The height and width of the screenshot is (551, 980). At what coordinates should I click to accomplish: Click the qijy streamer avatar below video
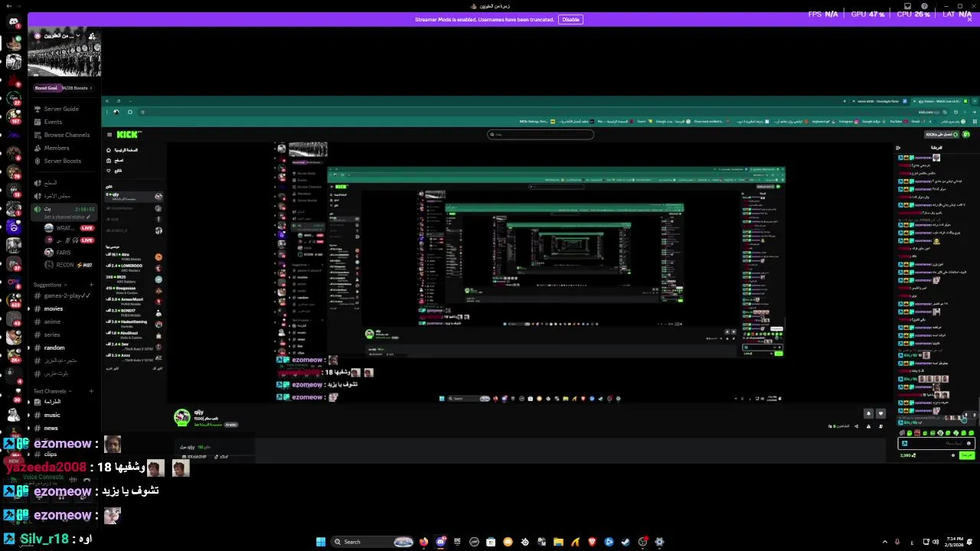pos(181,417)
